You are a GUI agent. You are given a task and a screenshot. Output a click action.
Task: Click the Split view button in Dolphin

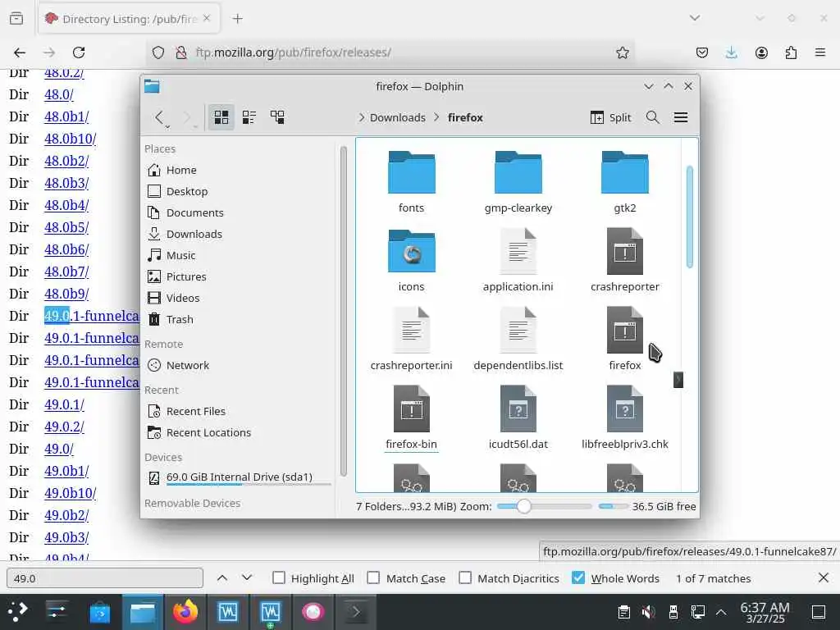pyautogui.click(x=610, y=117)
